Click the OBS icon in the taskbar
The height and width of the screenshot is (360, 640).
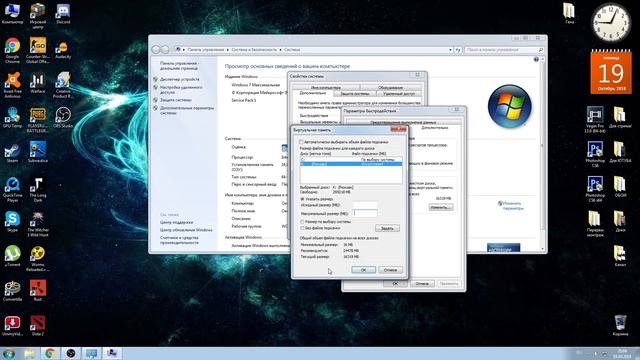71,353
